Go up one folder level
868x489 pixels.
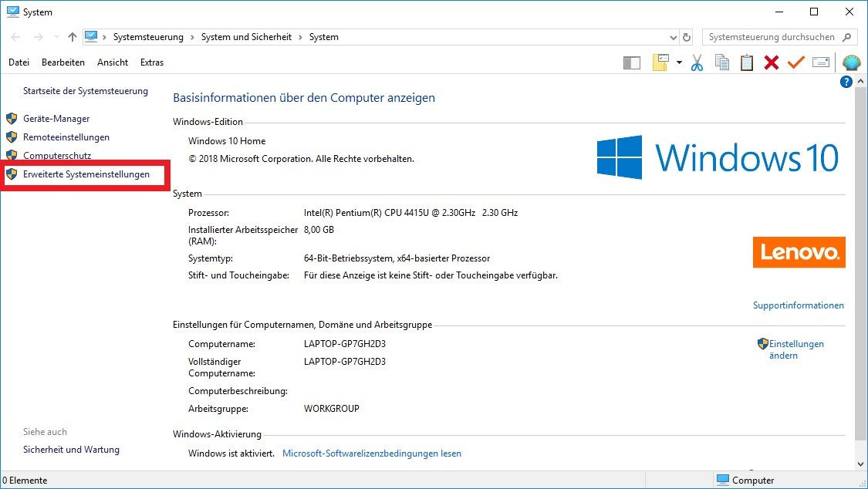[x=72, y=37]
